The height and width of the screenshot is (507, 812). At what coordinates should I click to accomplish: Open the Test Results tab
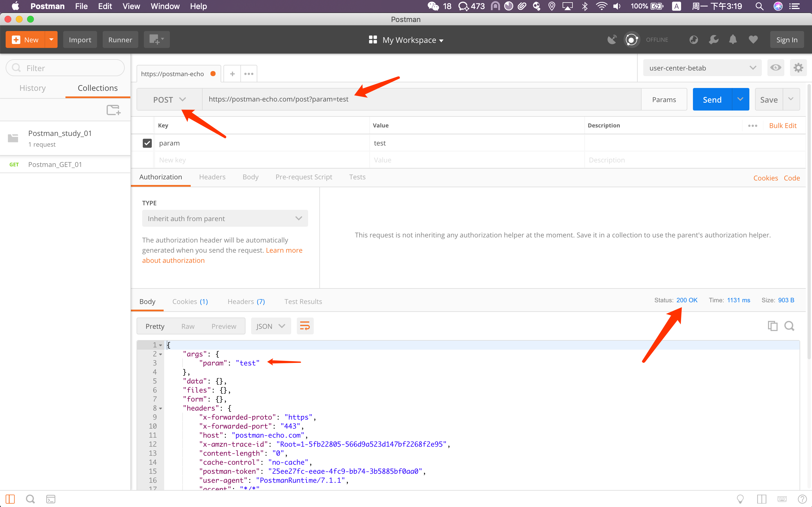[x=303, y=301]
